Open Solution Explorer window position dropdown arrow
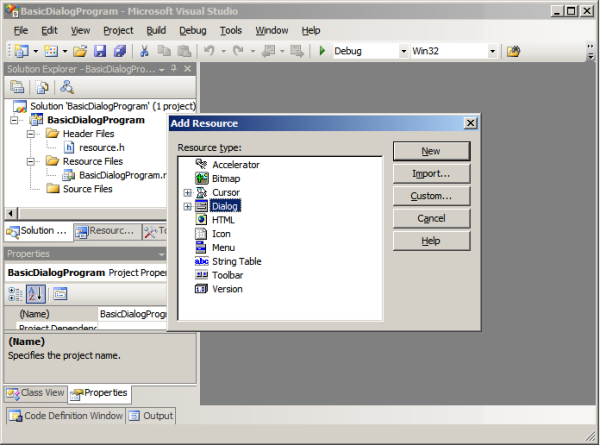600x445 pixels. pyautogui.click(x=161, y=70)
